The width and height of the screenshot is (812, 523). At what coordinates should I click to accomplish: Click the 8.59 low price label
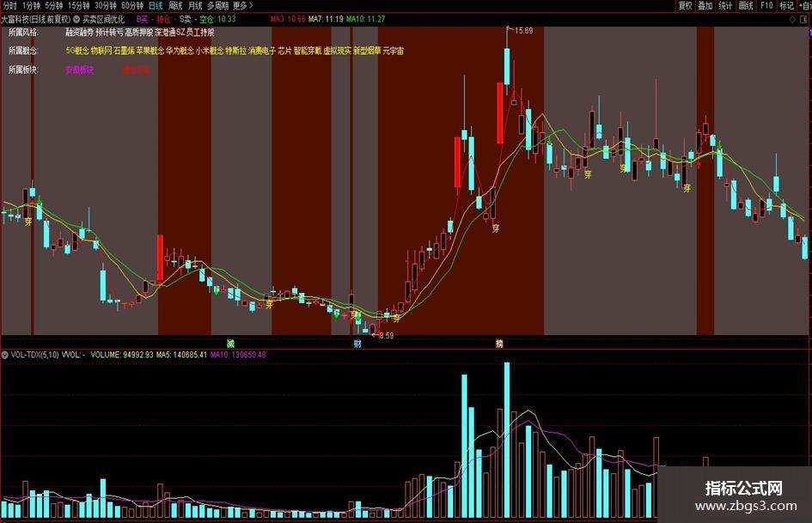point(387,336)
